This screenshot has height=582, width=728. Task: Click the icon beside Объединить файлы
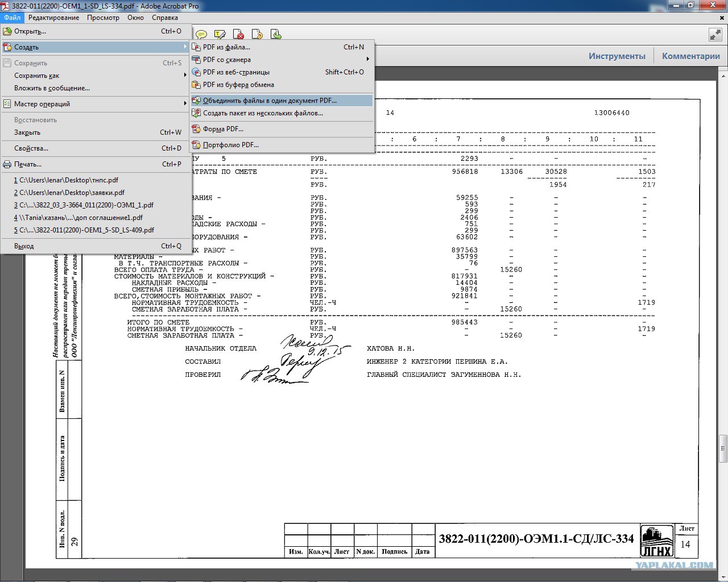pos(196,101)
